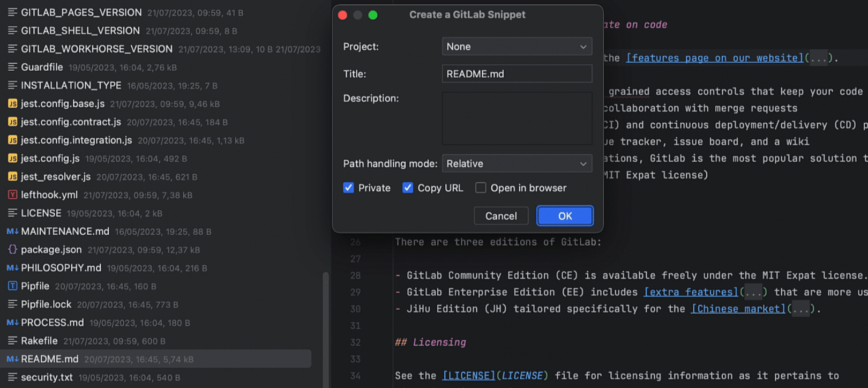868x388 pixels.
Task: Click the JSON braces icon beside package.json
Action: [12, 250]
